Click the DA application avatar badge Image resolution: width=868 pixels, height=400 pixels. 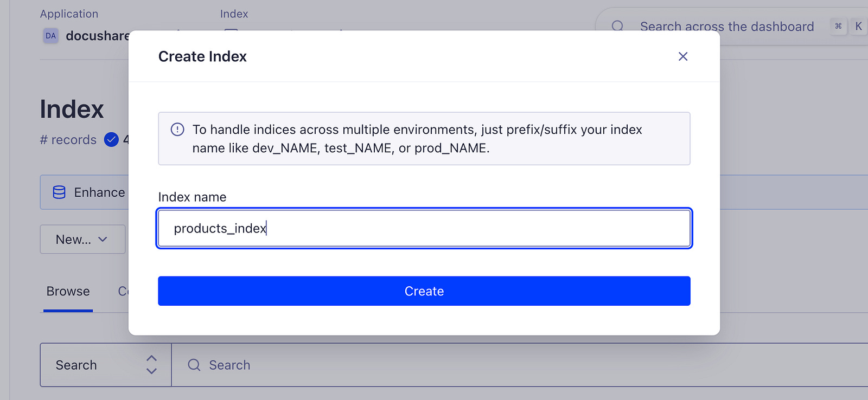(x=50, y=36)
